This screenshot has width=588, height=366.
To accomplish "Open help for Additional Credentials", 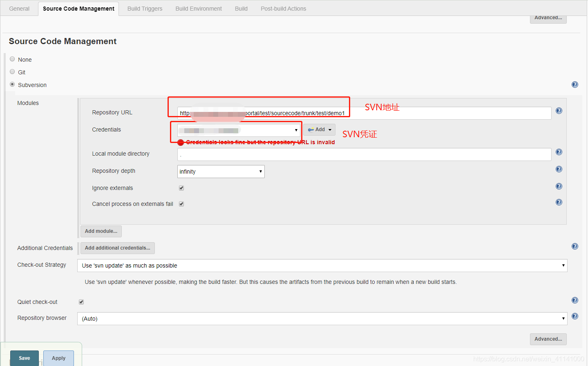I will tap(575, 246).
